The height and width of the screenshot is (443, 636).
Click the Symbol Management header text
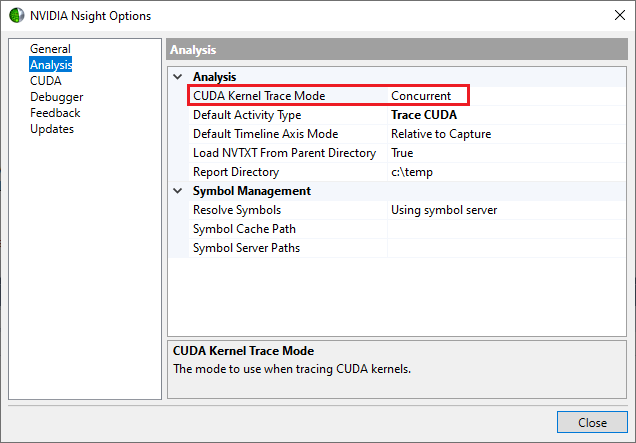[251, 191]
